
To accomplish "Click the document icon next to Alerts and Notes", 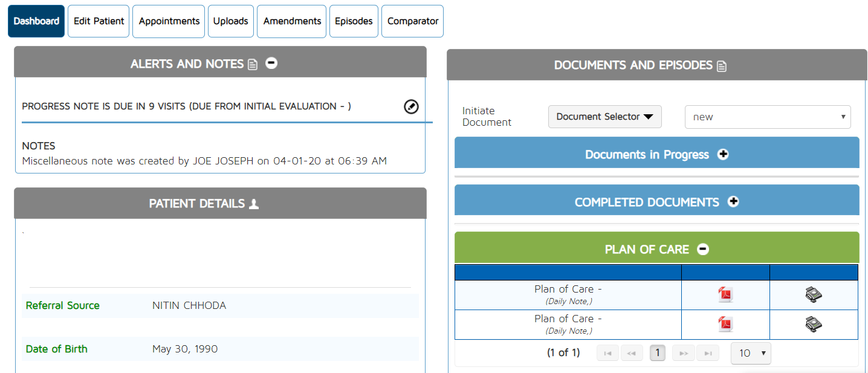I will [253, 64].
